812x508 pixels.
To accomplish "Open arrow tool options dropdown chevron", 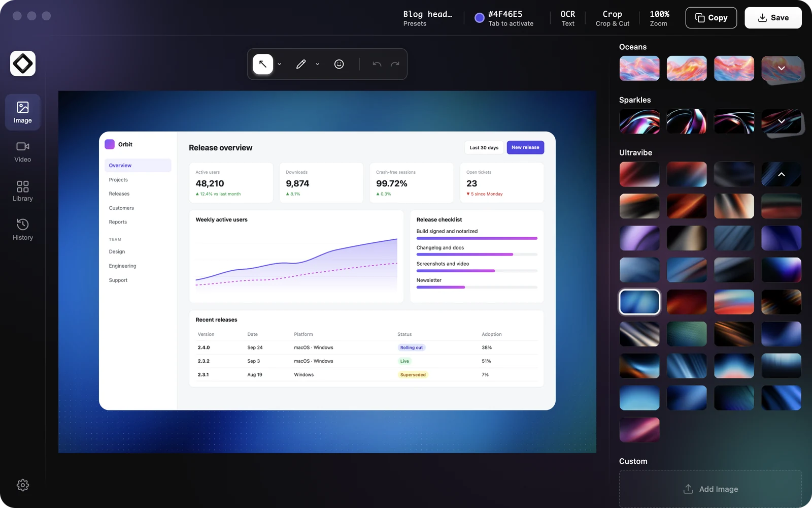I will (x=279, y=65).
